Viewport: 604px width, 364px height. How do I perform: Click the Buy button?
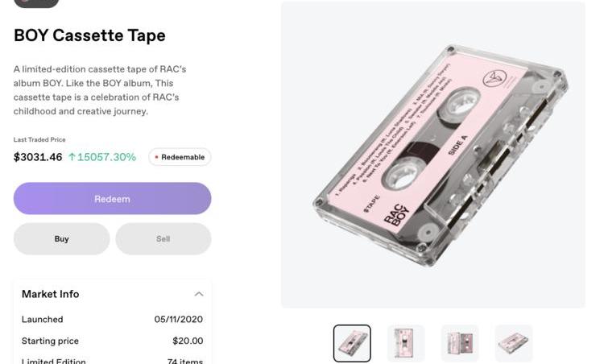tap(62, 239)
